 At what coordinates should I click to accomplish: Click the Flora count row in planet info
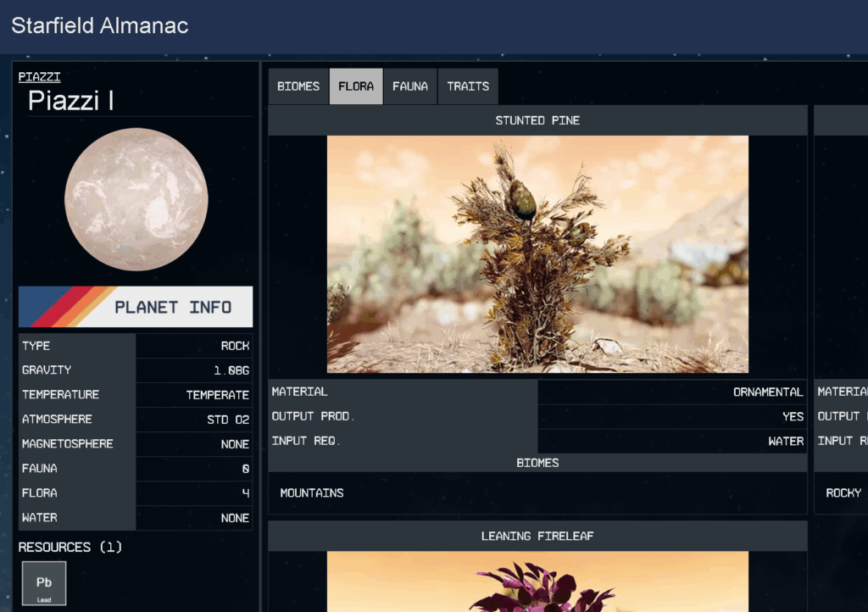pyautogui.click(x=136, y=493)
